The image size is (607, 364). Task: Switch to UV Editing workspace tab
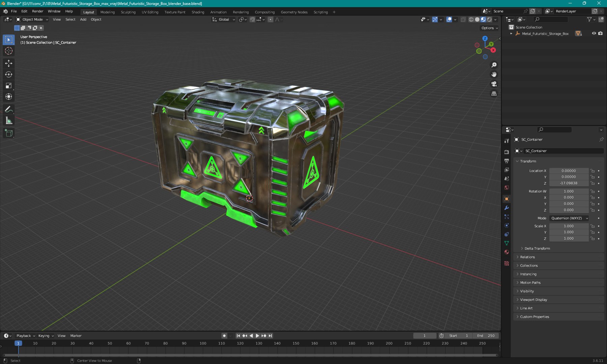click(150, 12)
